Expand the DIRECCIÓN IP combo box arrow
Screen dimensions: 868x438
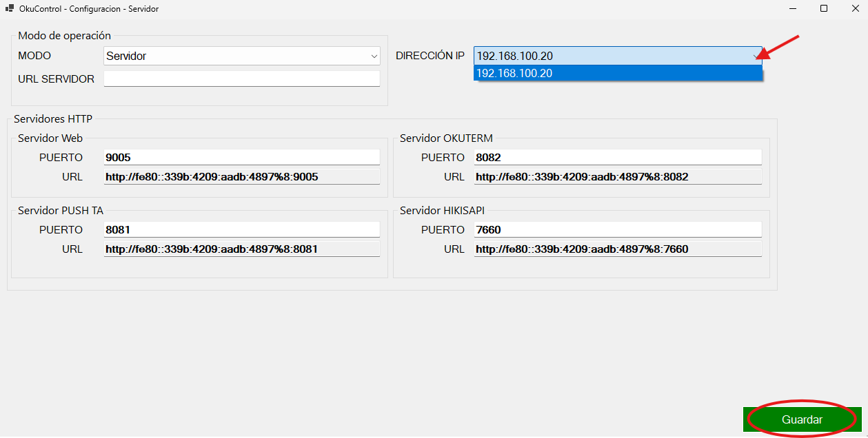[x=755, y=56]
